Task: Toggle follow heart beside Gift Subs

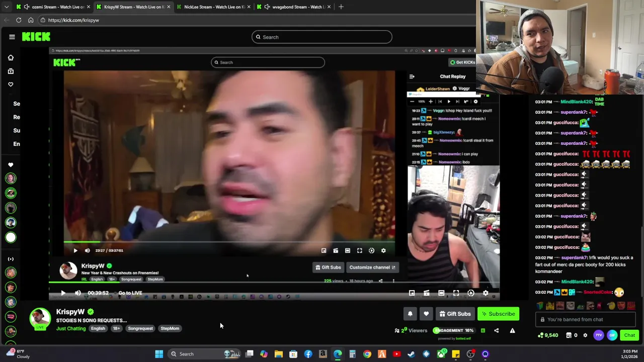Action: [426, 314]
